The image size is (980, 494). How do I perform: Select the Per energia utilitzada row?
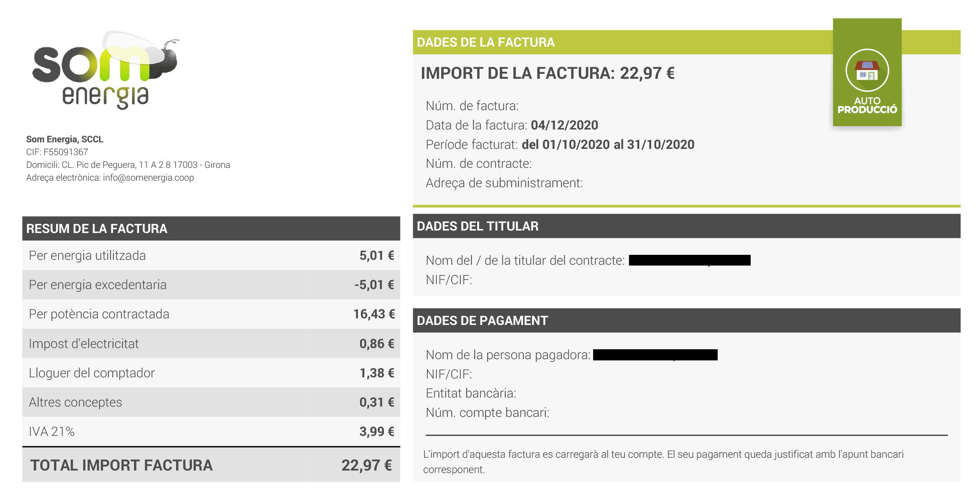point(211,256)
